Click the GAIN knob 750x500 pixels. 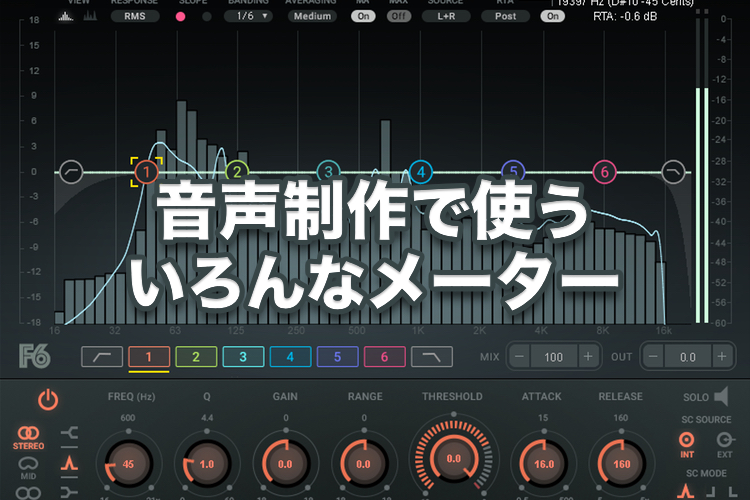pos(285,464)
